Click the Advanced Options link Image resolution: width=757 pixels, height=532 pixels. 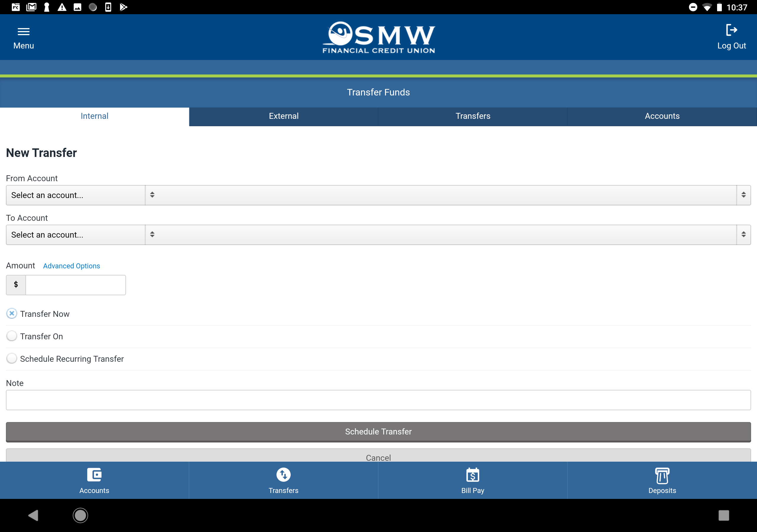(x=72, y=266)
